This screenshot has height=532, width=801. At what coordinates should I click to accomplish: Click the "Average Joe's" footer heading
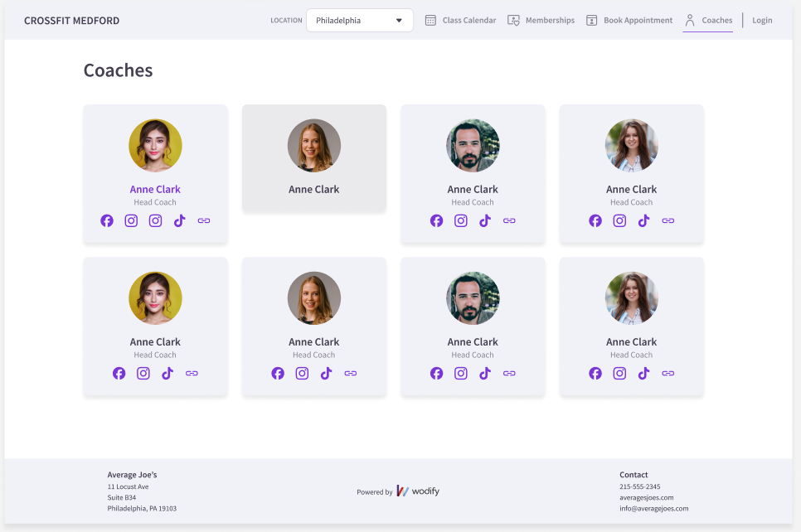(133, 475)
